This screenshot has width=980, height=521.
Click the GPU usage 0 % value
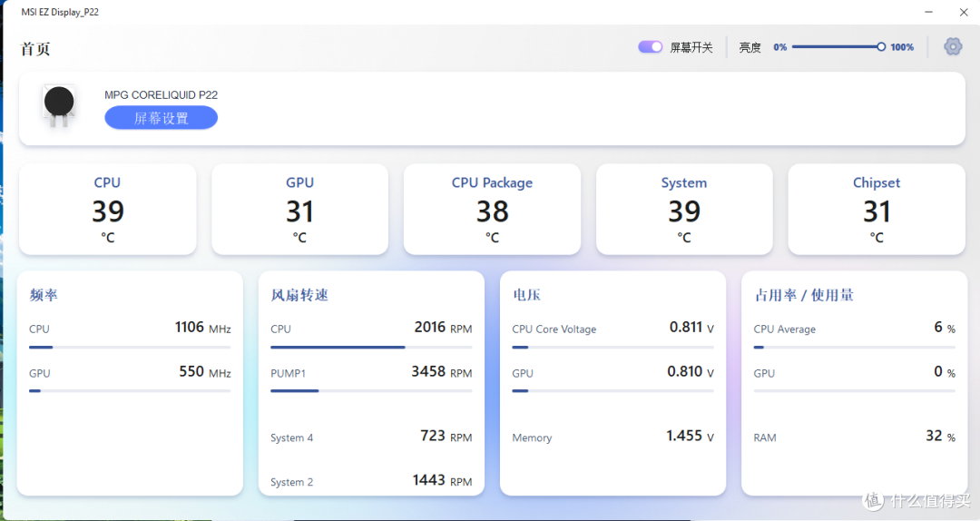click(945, 372)
